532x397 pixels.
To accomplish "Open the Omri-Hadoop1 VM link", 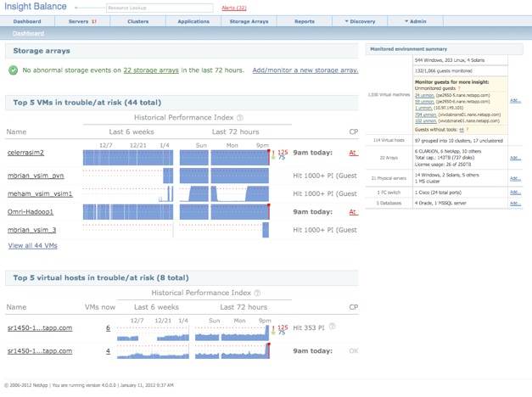I will (31, 212).
